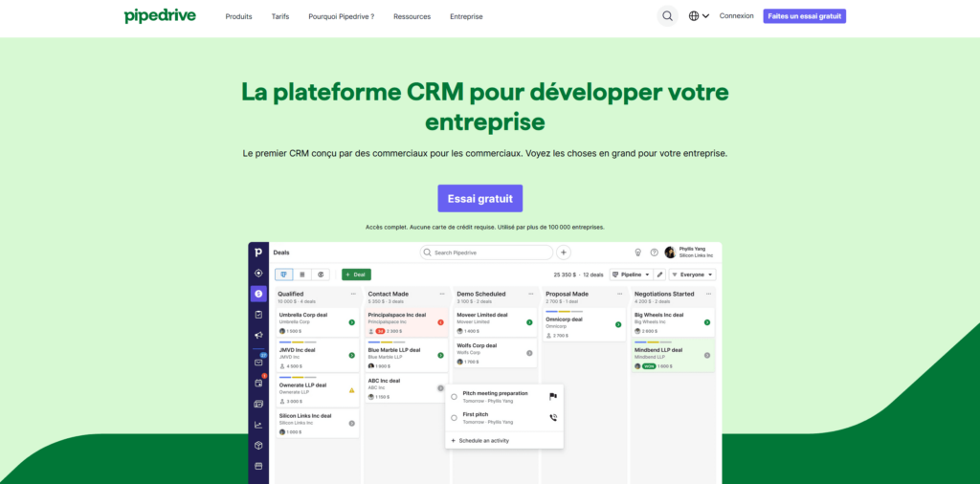Click the green + Deal button
The height and width of the screenshot is (484, 980).
click(x=356, y=275)
